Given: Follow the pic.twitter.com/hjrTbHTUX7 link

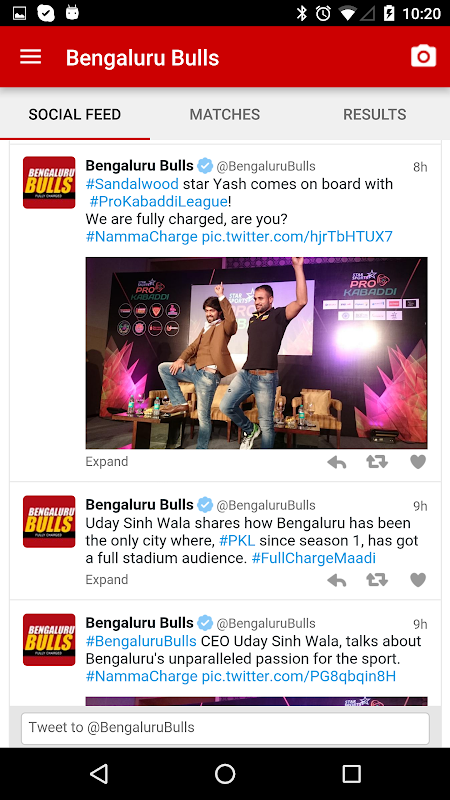Looking at the screenshot, I should [297, 237].
